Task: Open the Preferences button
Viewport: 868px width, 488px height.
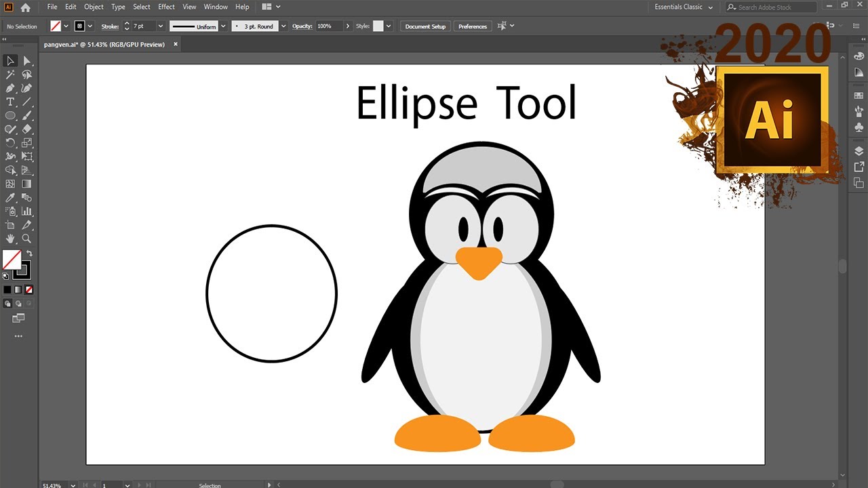Action: pyautogui.click(x=473, y=26)
